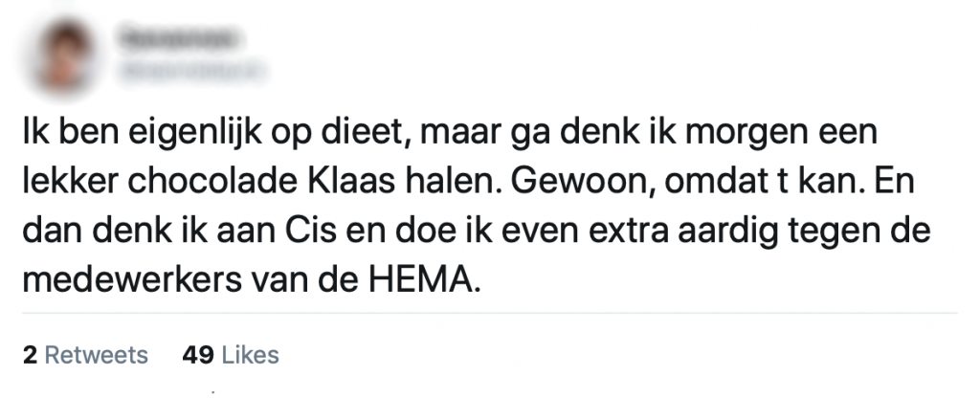Click the blurred username handle below the name
Screen dimensions: 980x398
pos(190,69)
